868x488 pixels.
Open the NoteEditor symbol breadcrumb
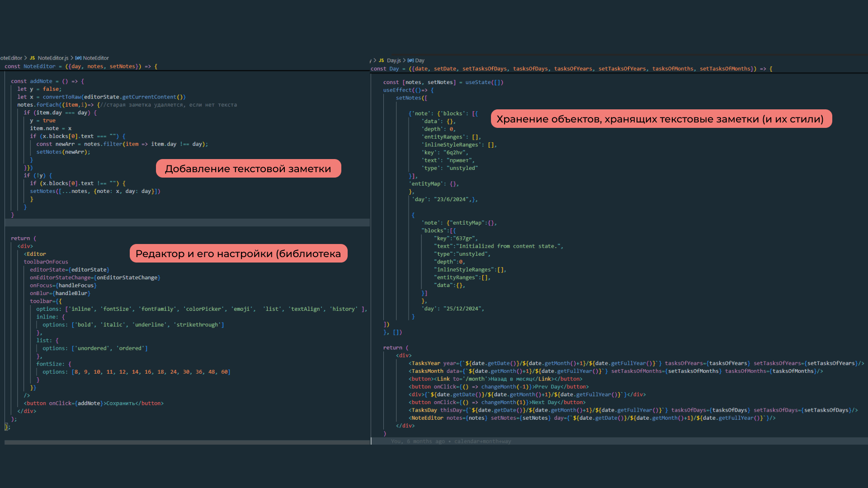pos(96,58)
